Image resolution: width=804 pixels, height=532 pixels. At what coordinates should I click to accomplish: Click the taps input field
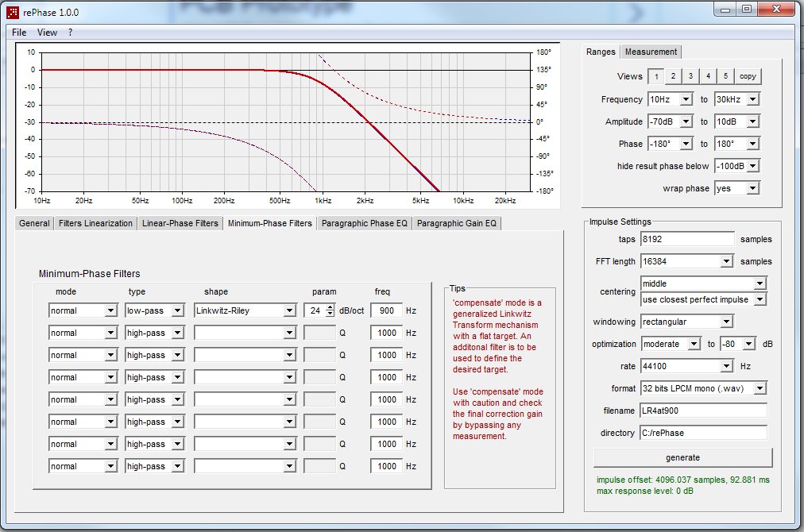click(687, 239)
